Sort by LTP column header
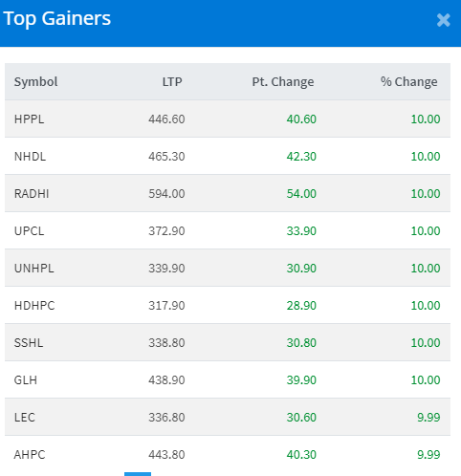This screenshot has width=461, height=476. [172, 82]
